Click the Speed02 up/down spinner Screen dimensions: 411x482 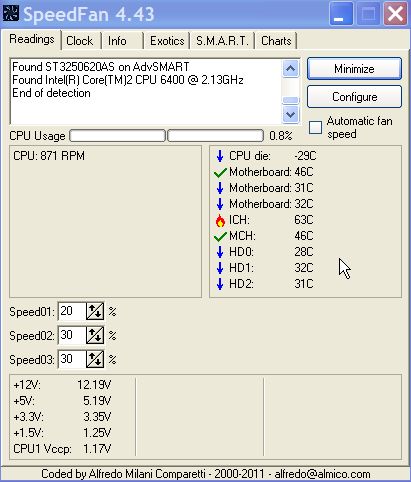tap(95, 335)
